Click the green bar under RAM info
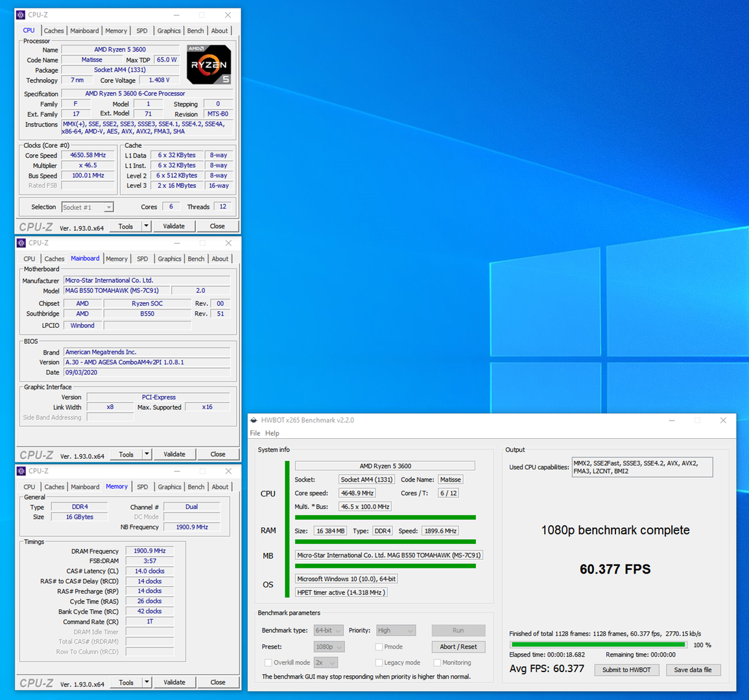 pos(385,541)
